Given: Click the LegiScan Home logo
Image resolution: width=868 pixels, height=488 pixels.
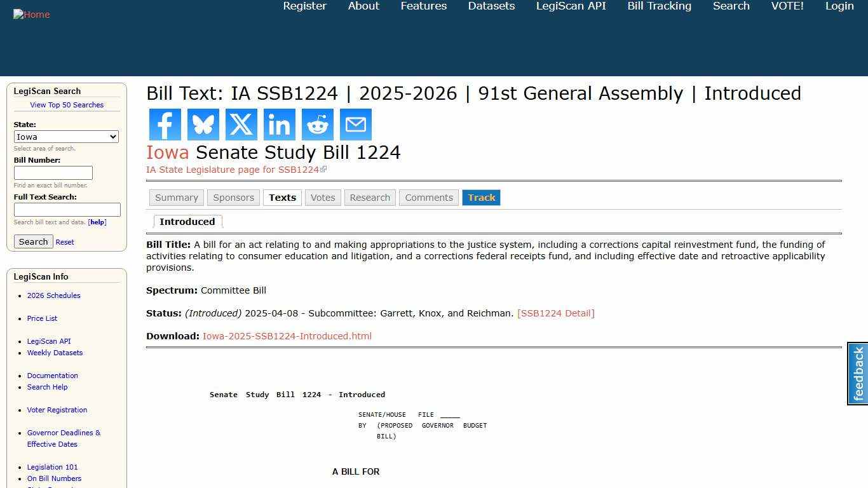Looking at the screenshot, I should pos(31,14).
